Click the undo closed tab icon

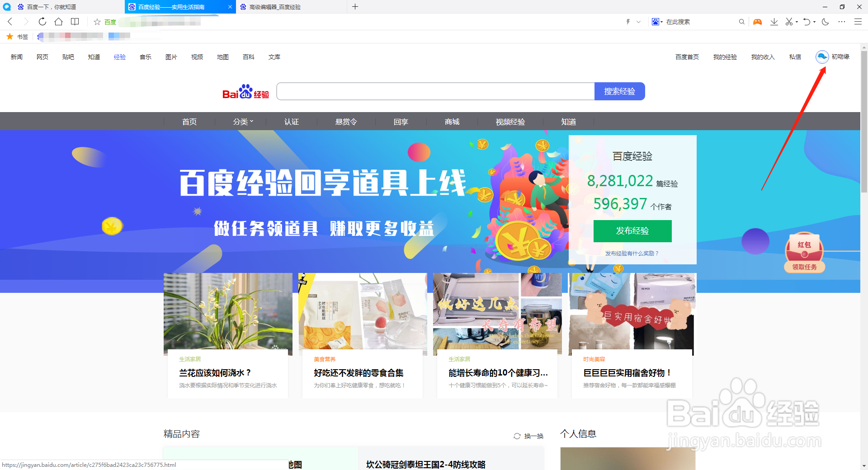coord(807,22)
